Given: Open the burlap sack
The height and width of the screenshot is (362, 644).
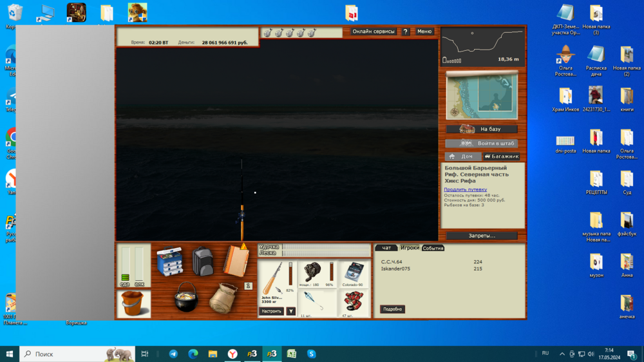Looking at the screenshot, I should 223,298.
